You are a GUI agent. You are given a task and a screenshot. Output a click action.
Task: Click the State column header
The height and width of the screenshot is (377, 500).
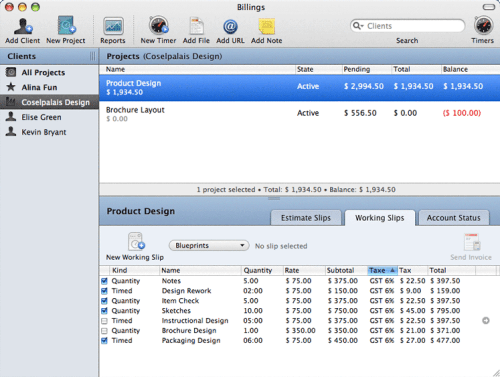pos(319,69)
